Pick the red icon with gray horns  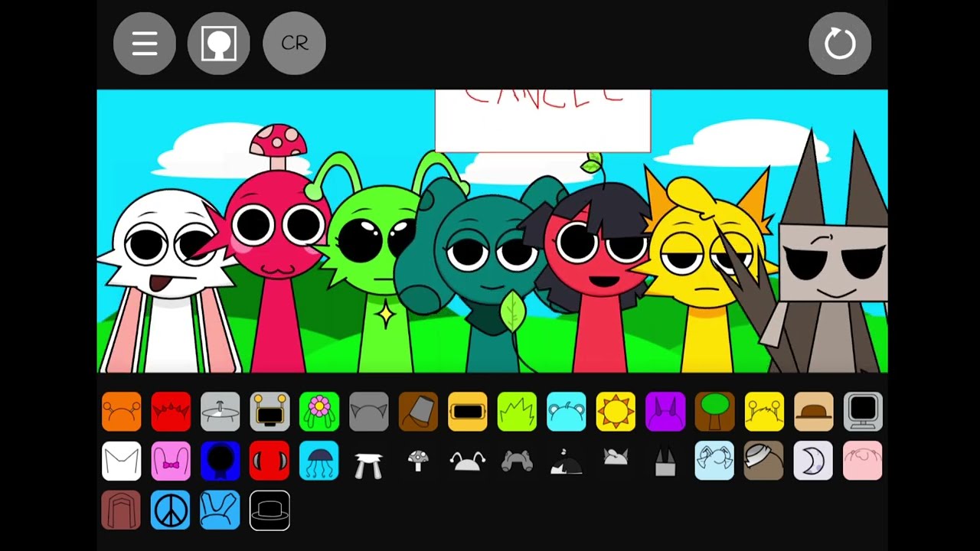[x=269, y=461]
